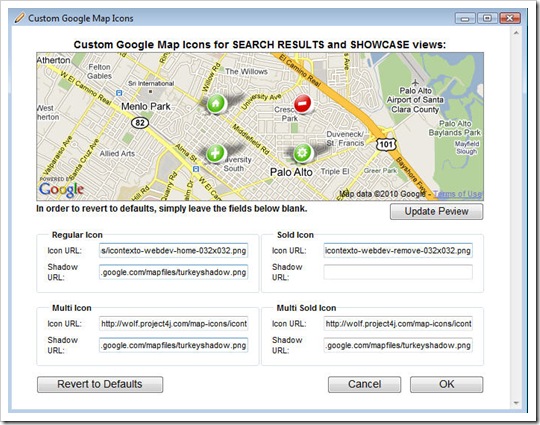Click the Cancel button
Image resolution: width=540 pixels, height=425 pixels.
(x=364, y=384)
